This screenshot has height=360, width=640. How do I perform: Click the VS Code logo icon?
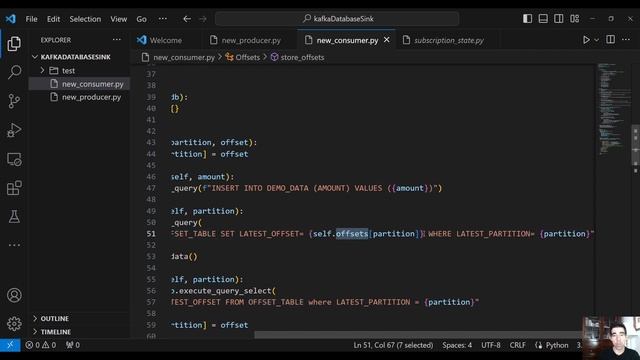(x=11, y=19)
